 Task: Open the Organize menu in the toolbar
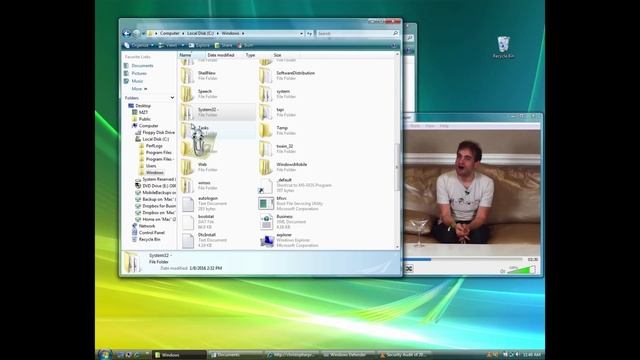pos(139,45)
